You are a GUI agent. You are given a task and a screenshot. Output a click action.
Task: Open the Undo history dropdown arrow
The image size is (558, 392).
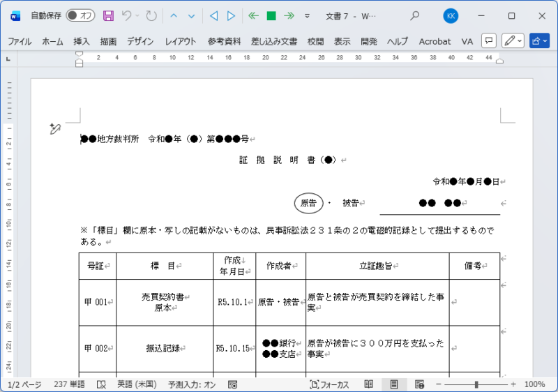(137, 15)
